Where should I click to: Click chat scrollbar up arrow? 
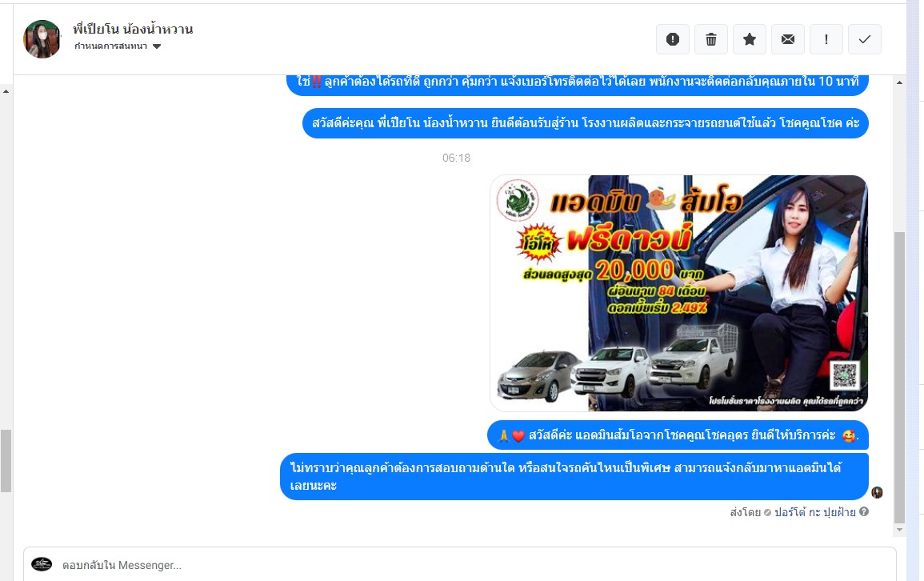[899, 82]
